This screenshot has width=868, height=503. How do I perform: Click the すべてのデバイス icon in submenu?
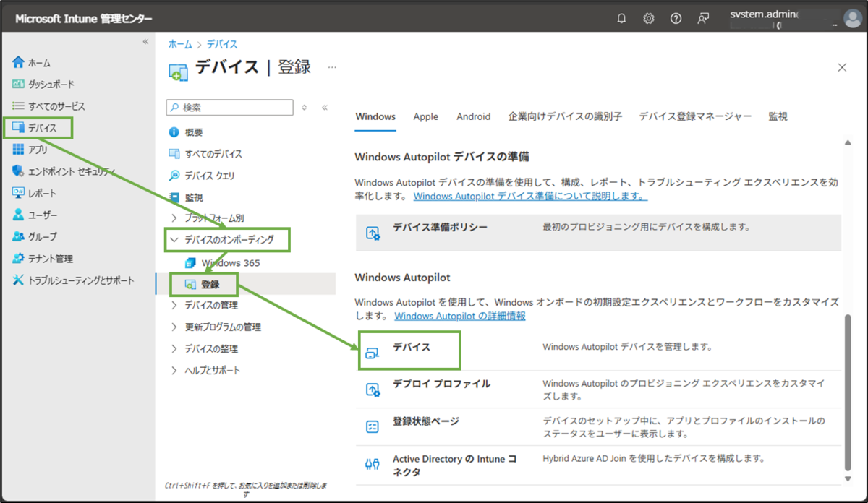pyautogui.click(x=174, y=154)
